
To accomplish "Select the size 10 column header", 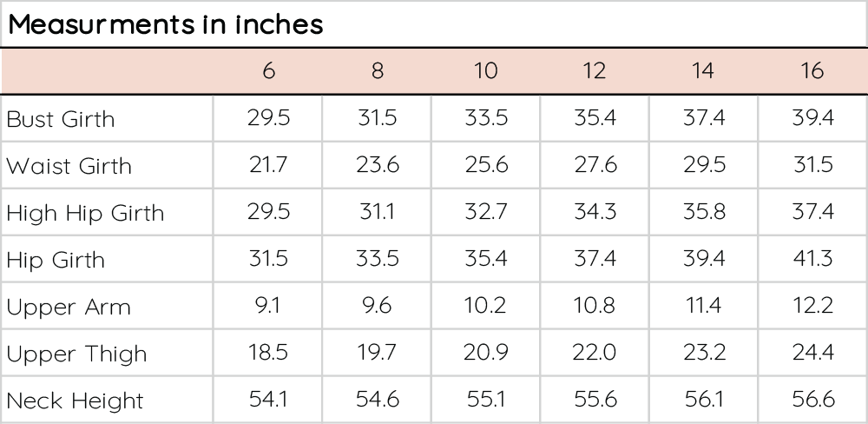I will pyautogui.click(x=486, y=71).
